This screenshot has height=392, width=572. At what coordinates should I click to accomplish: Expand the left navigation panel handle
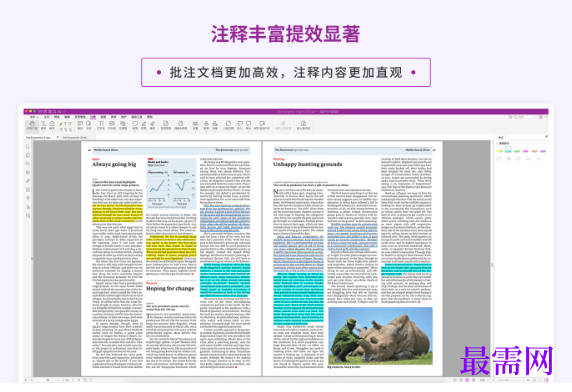click(x=32, y=259)
